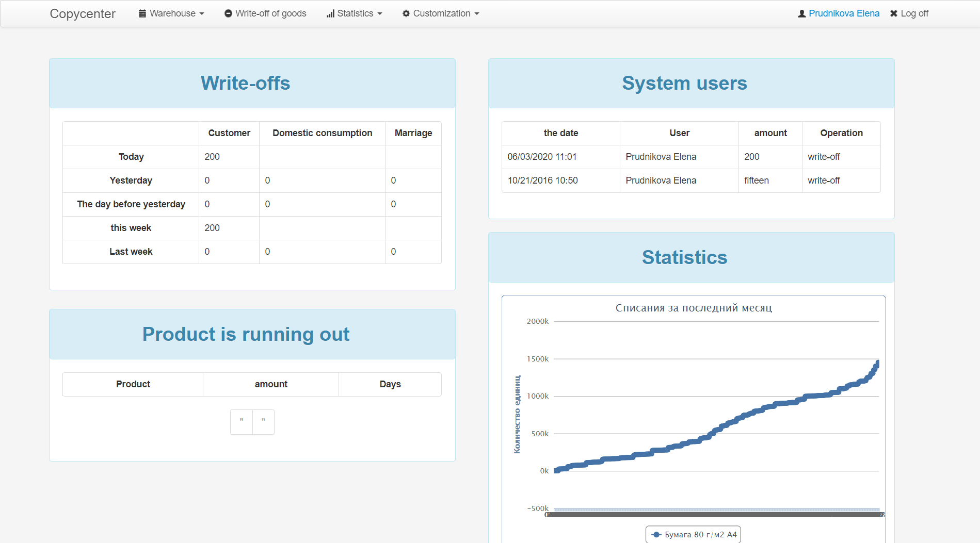Click the Statistics bar chart icon

330,13
